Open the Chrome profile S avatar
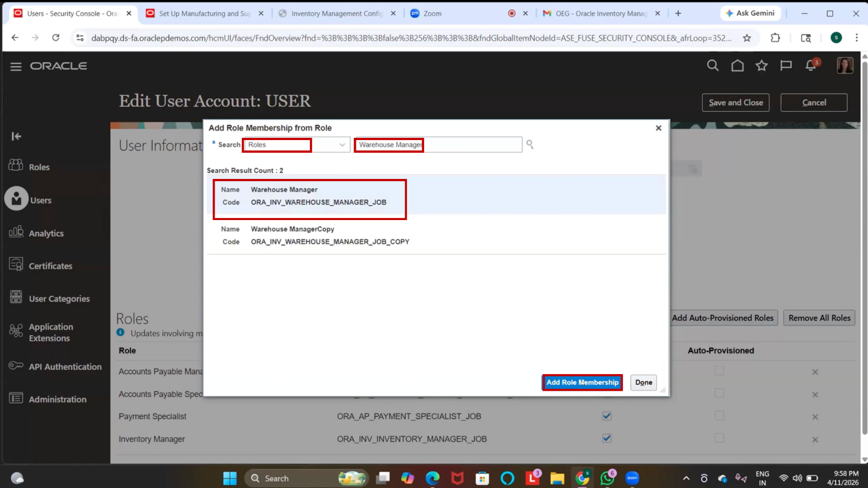The height and width of the screenshot is (488, 868). (836, 38)
